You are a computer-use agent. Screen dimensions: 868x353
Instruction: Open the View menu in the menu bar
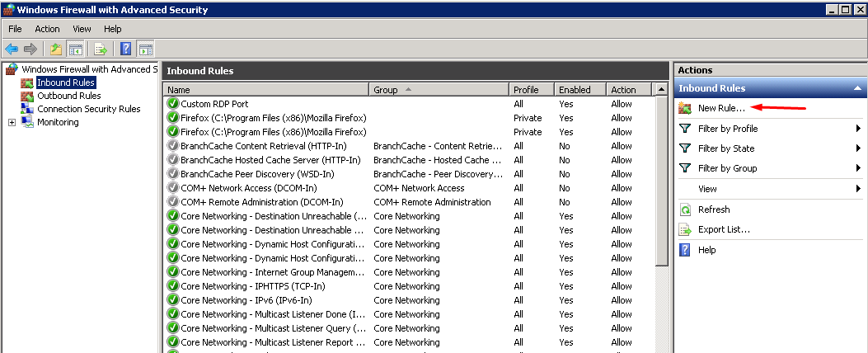click(82, 29)
